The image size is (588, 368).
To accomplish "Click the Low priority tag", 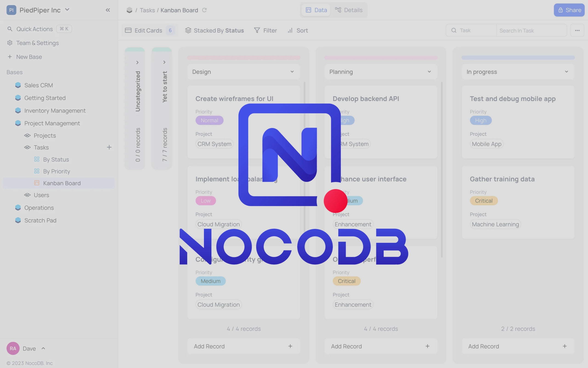I will [x=206, y=201].
